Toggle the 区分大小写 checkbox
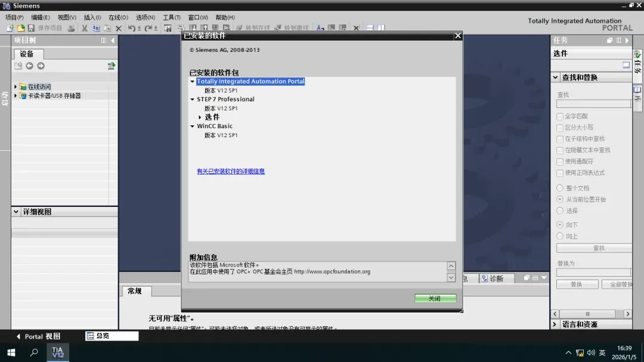Image resolution: width=644 pixels, height=362 pixels. [560, 128]
